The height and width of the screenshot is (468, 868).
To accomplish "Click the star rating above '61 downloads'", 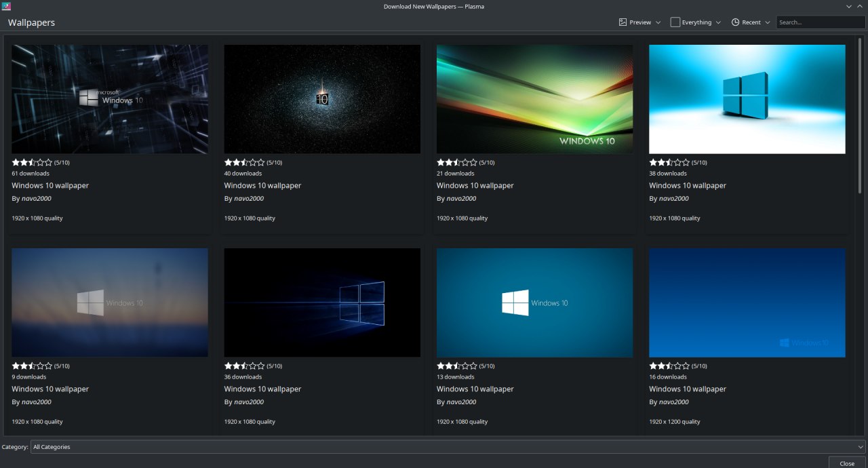I will pyautogui.click(x=32, y=162).
